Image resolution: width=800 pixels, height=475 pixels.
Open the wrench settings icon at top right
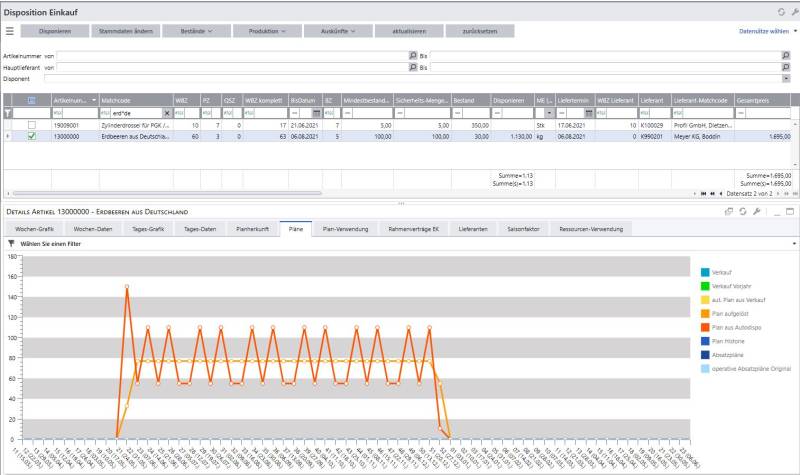click(793, 10)
